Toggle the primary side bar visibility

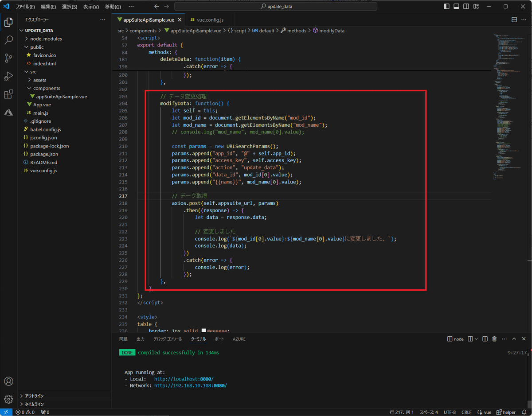pyautogui.click(x=446, y=7)
